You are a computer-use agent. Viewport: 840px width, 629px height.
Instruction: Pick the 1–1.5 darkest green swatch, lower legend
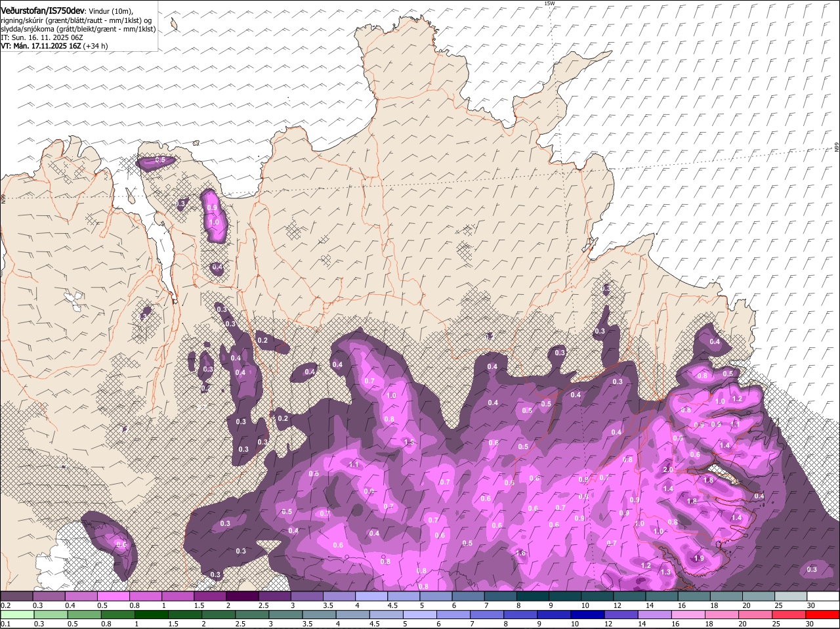[x=151, y=615]
